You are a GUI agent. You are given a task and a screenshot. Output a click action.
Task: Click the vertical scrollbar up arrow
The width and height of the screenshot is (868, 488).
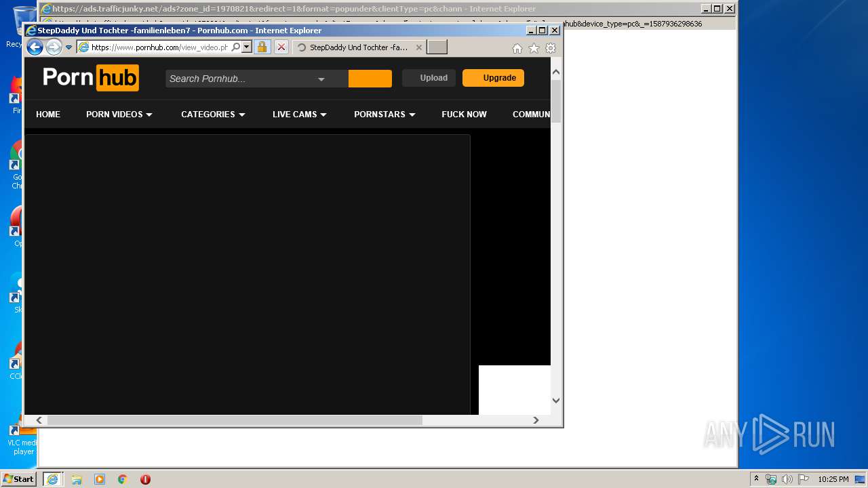point(556,72)
